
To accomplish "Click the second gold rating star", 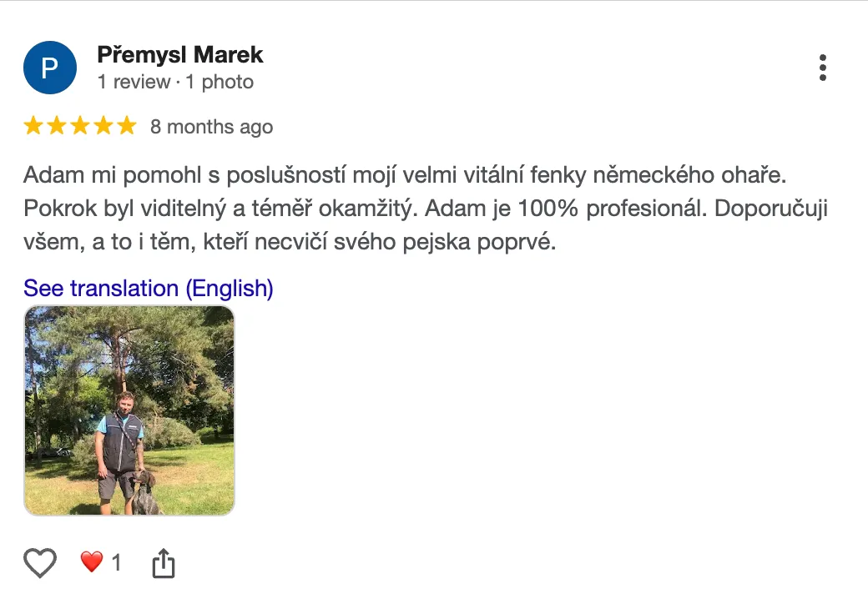I will pos(57,126).
